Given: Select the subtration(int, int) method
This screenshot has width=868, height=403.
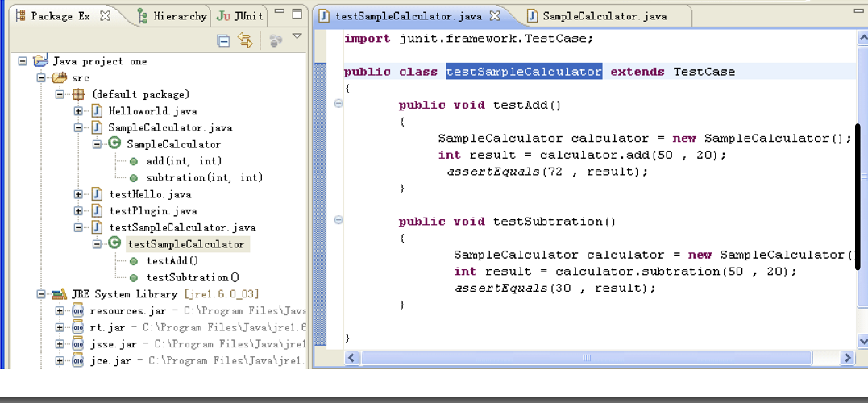Looking at the screenshot, I should pos(204,177).
